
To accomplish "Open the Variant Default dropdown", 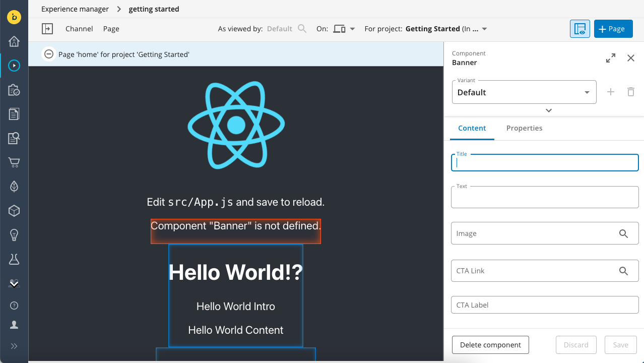I will tap(524, 92).
